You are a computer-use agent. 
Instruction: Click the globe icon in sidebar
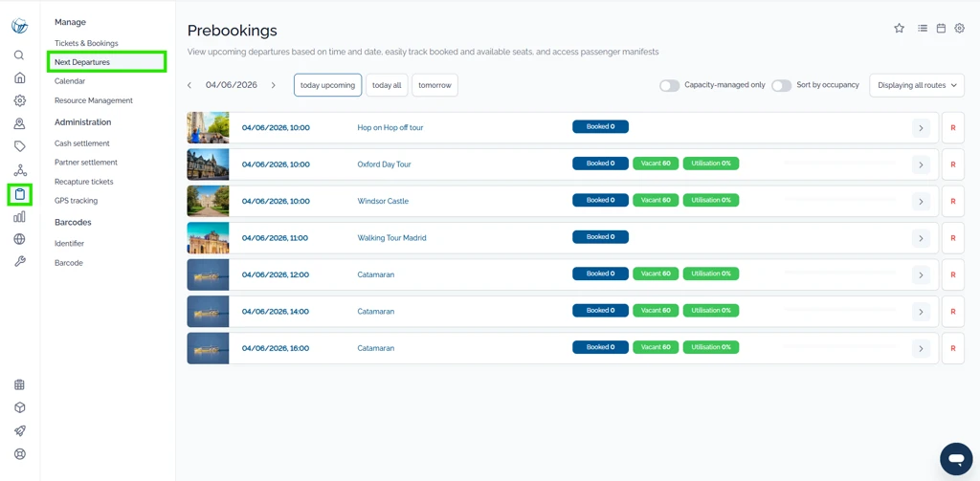coord(19,239)
